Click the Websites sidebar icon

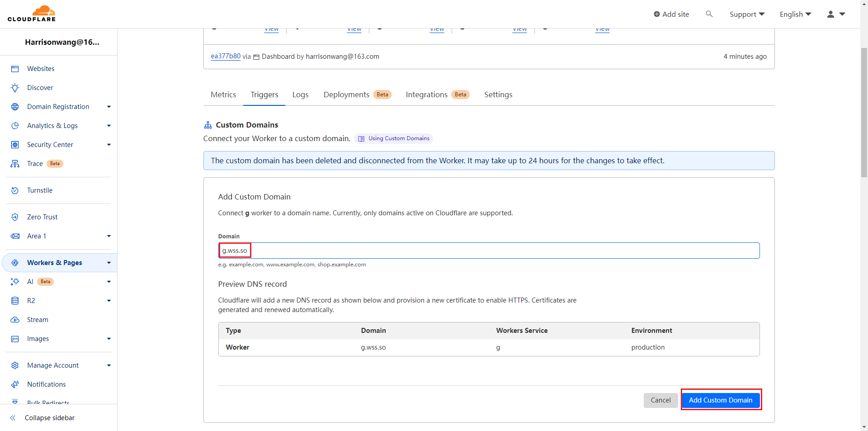click(x=15, y=69)
